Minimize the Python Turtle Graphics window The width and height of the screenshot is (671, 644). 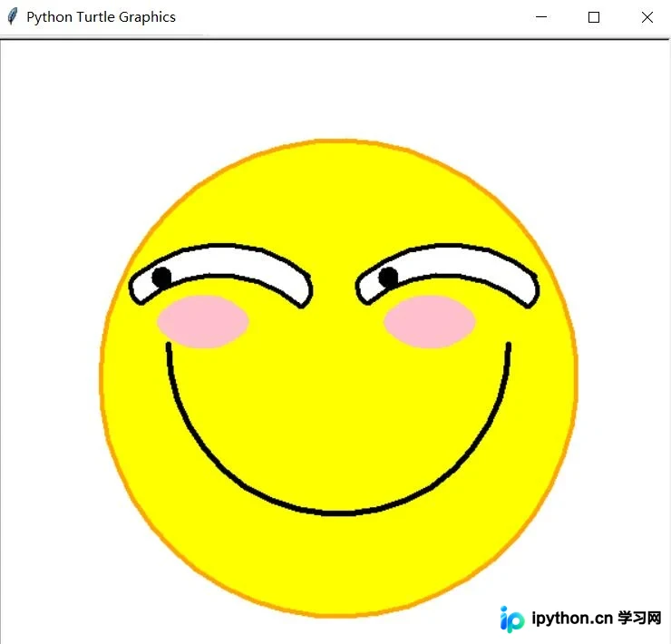coord(541,17)
